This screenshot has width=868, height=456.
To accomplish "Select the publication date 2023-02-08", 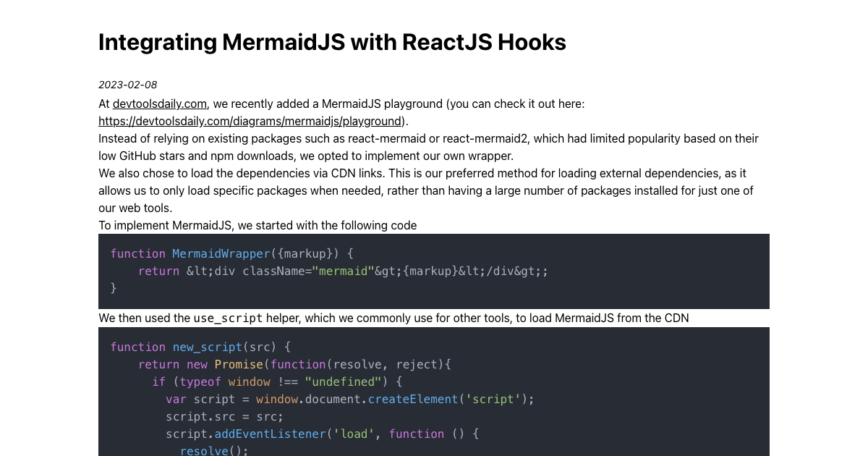I will (x=128, y=85).
